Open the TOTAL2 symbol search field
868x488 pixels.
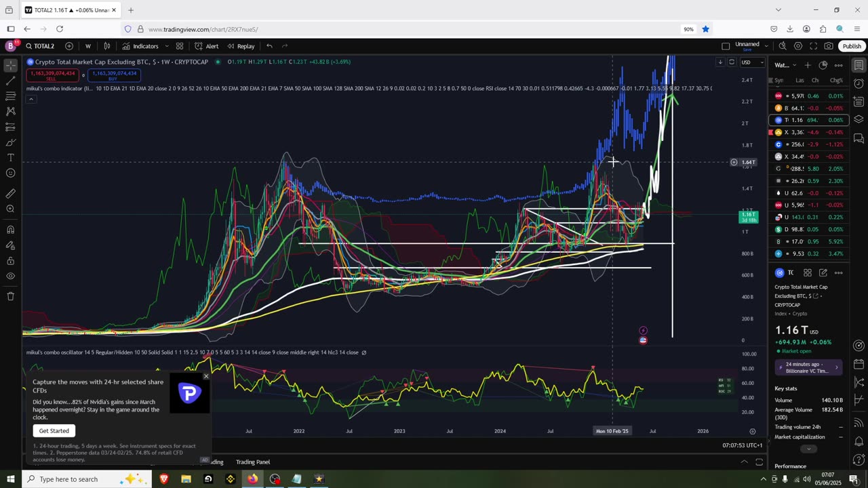click(41, 46)
